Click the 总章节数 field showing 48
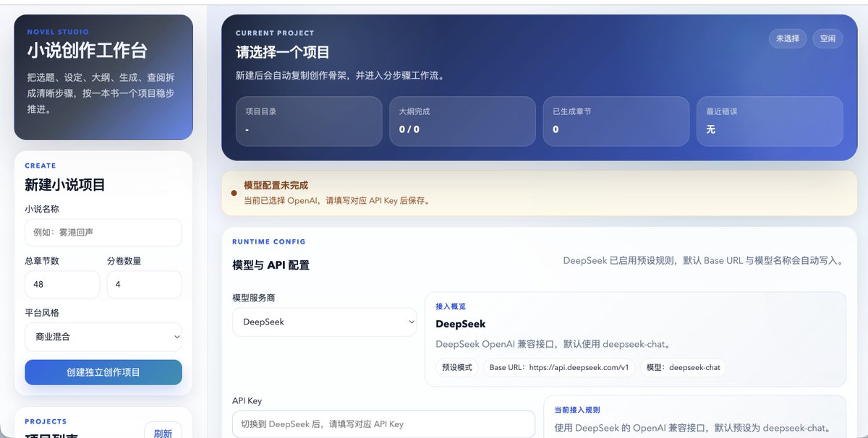This screenshot has width=868, height=438. (62, 284)
